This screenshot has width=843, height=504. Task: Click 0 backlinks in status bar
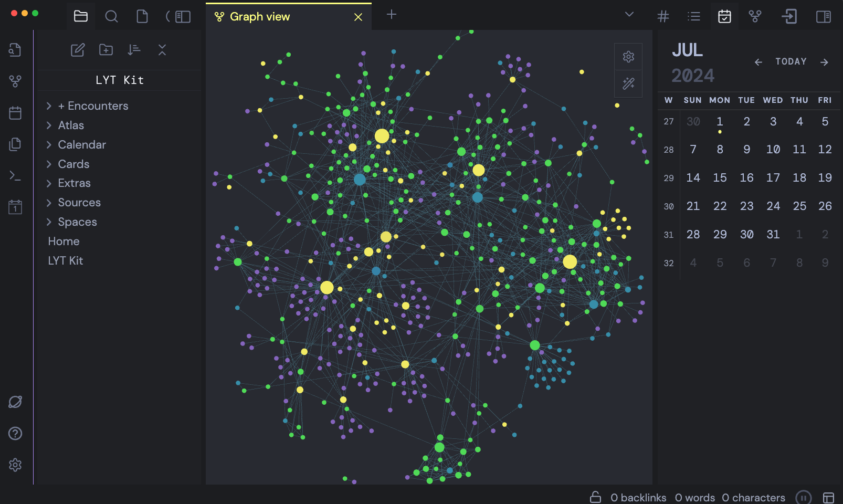click(x=638, y=498)
